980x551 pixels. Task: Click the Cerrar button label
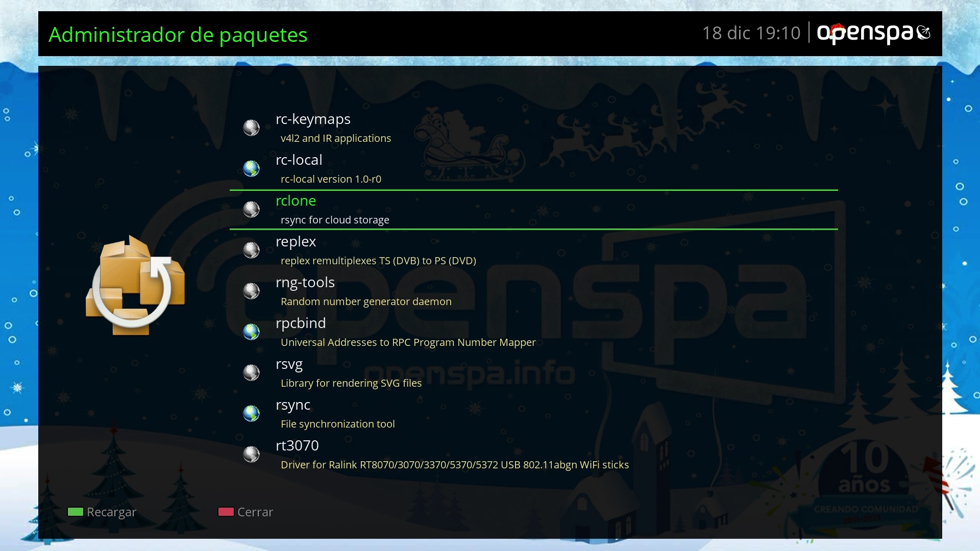coord(255,512)
